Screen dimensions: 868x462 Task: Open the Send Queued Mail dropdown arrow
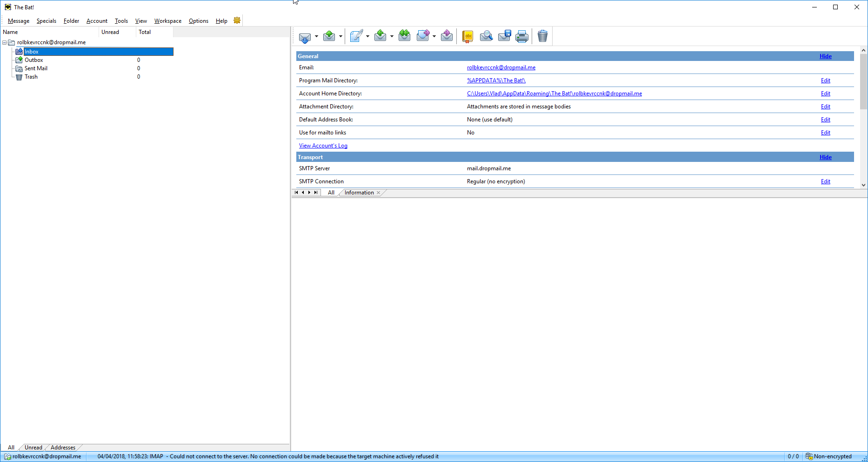point(341,36)
